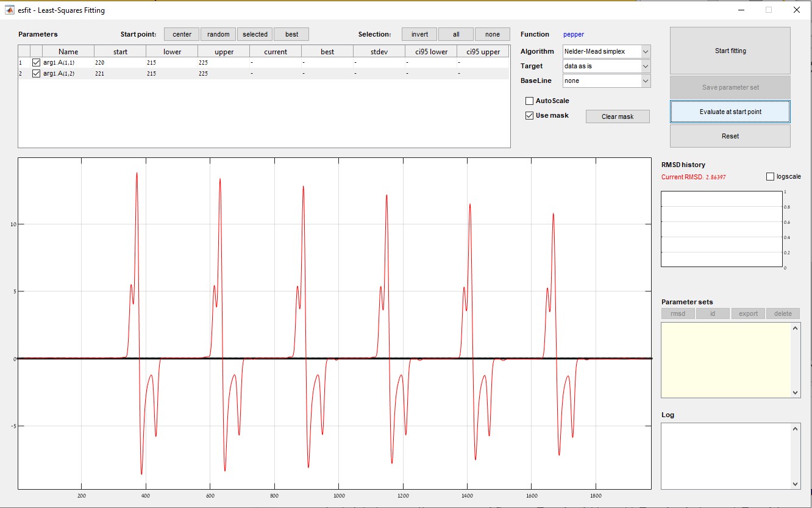Click the Current RMSD value text

(694, 177)
